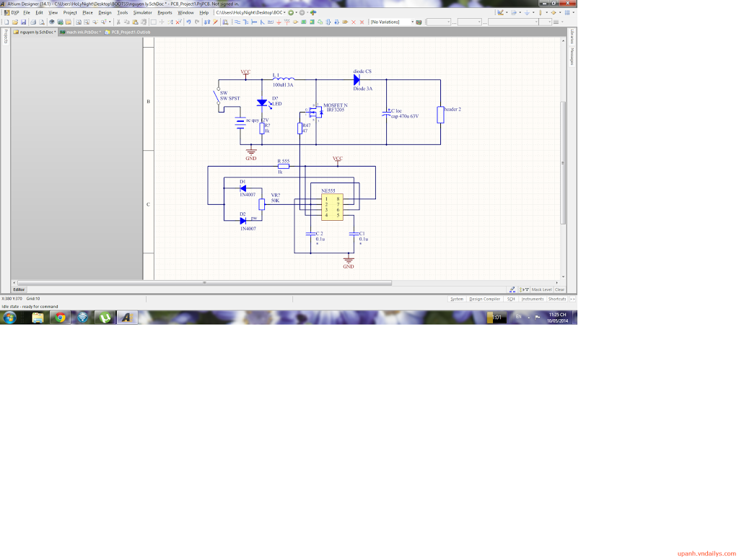
Task: Open the file path address dropdown
Action: coord(284,13)
